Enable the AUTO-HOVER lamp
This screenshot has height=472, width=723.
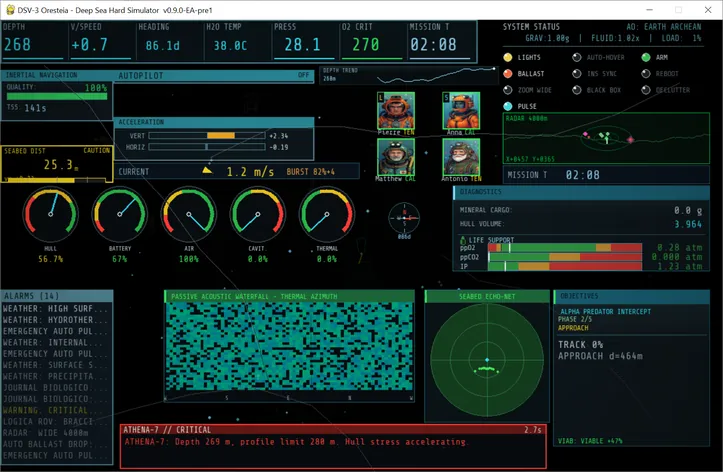(577, 57)
